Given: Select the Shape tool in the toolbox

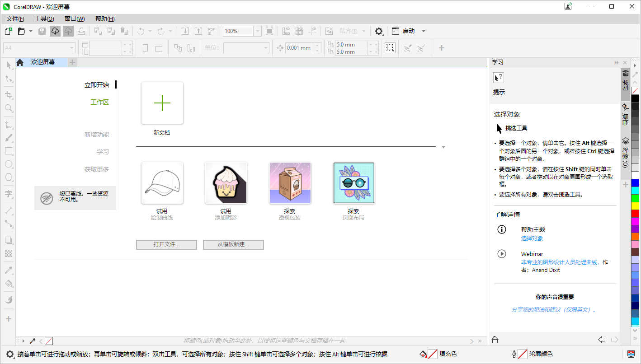Looking at the screenshot, I should coord(9,79).
